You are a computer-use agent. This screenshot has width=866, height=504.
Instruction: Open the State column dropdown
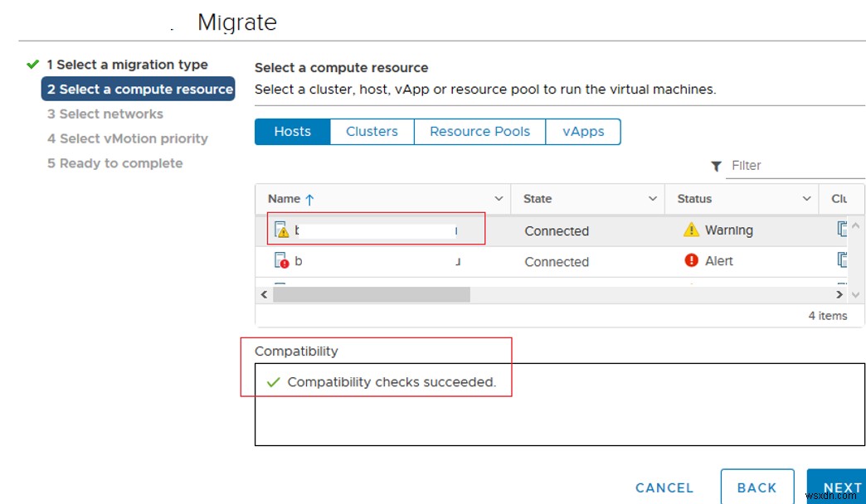click(652, 198)
